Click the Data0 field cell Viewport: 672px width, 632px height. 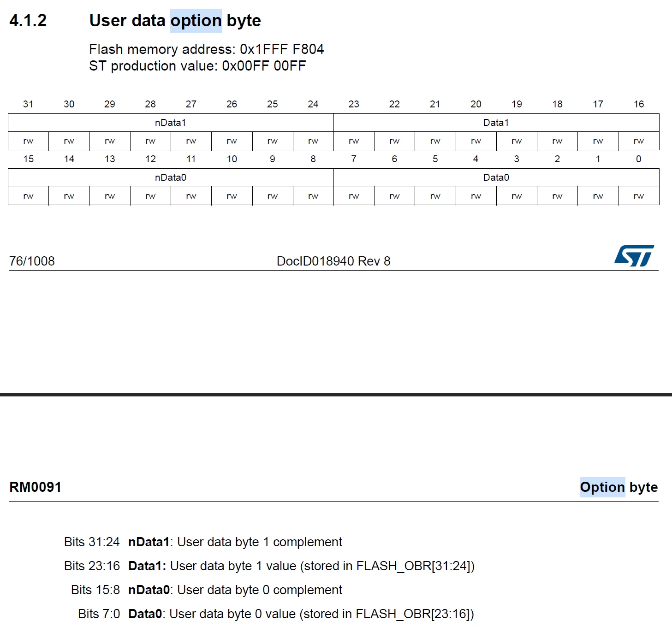point(496,177)
